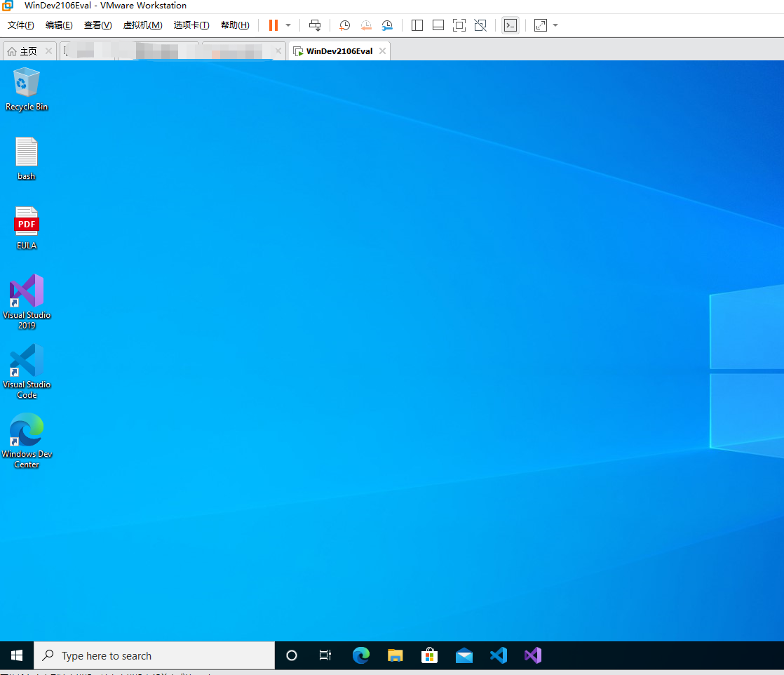
Task: Open the Snapshot Manager
Action: (x=387, y=25)
